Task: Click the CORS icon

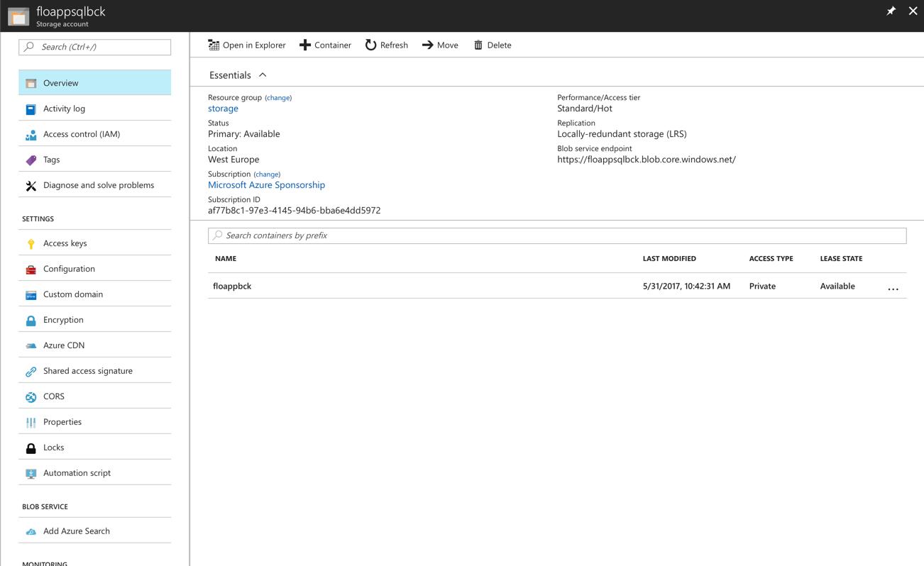Action: coord(31,396)
